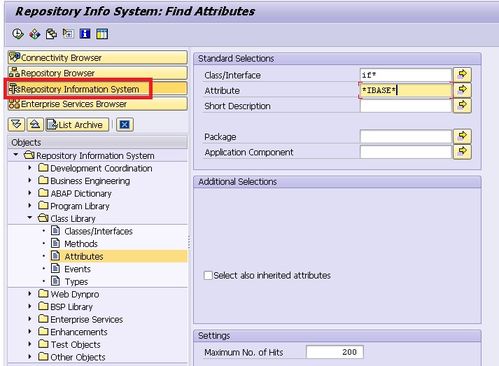The image size is (499, 366).
Task: Click the Short Description input field
Action: click(x=406, y=106)
